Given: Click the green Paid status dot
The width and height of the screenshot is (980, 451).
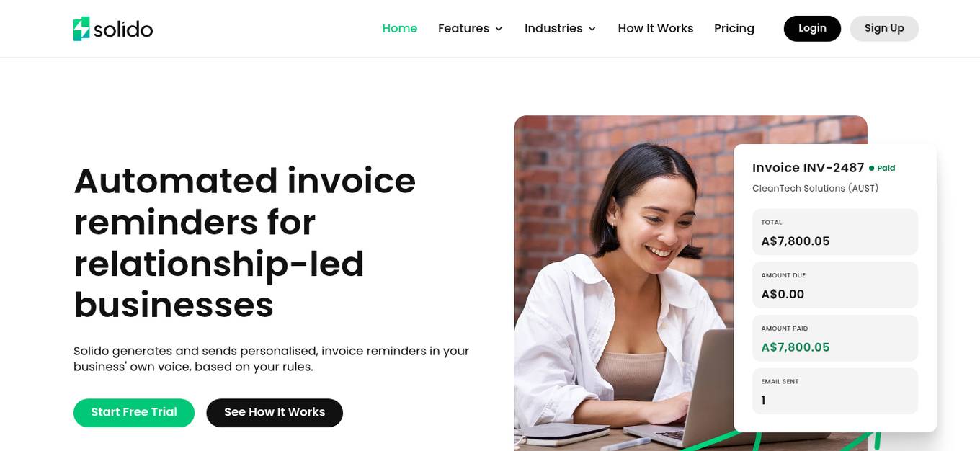Looking at the screenshot, I should pyautogui.click(x=871, y=168).
